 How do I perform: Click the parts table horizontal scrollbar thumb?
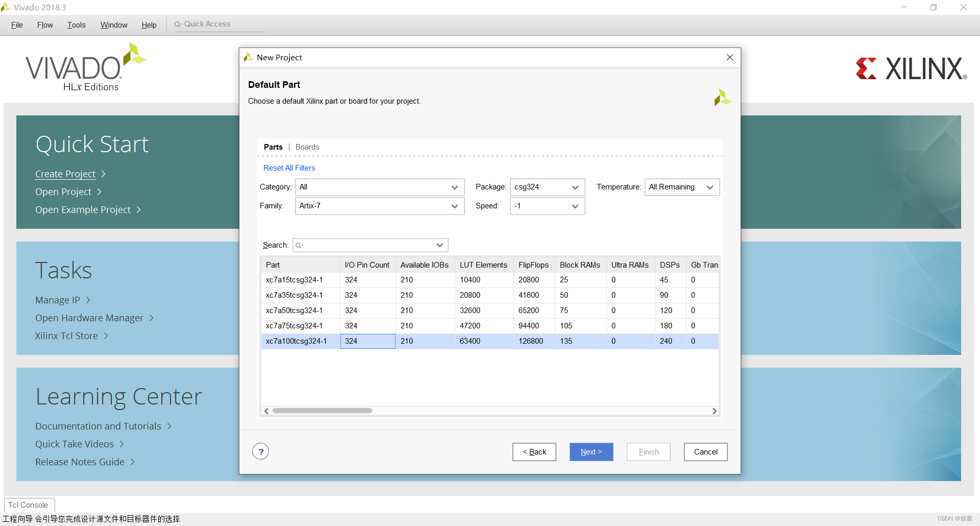[322, 411]
